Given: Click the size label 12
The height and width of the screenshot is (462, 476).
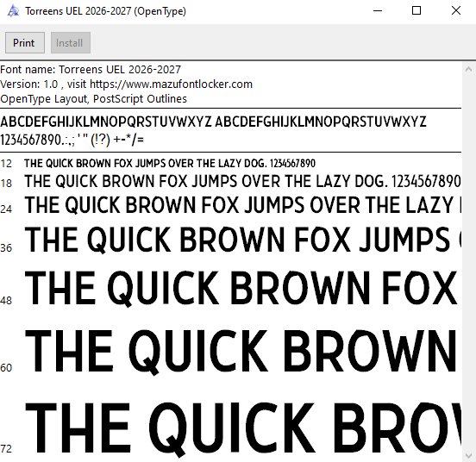Looking at the screenshot, I should pos(6,164).
